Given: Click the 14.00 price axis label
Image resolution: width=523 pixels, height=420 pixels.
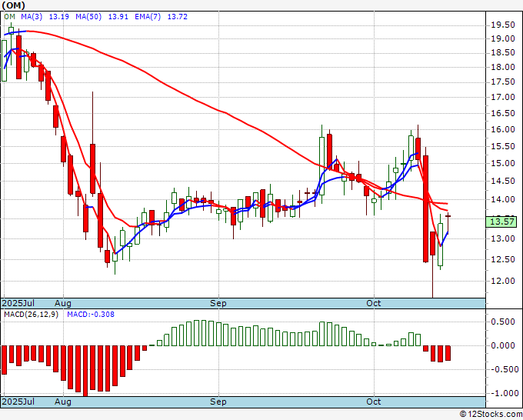Looking at the screenshot, I should coord(503,199).
